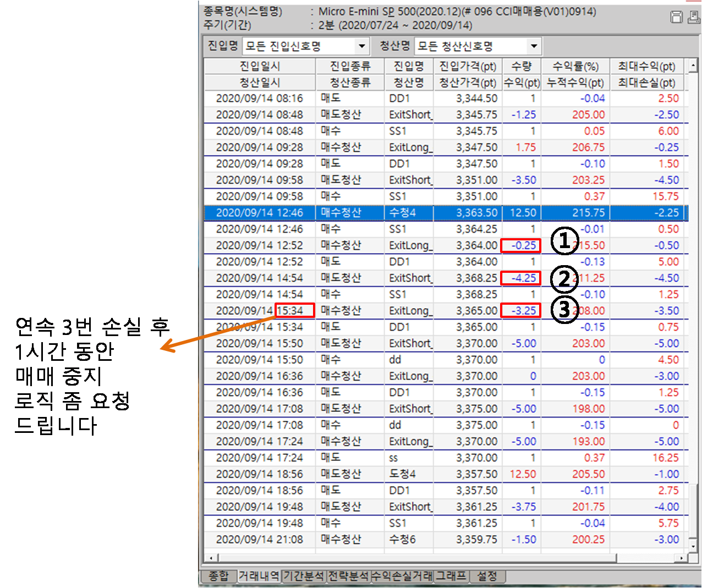Click the 수익률(%) column header
702x588 pixels.
tap(575, 67)
